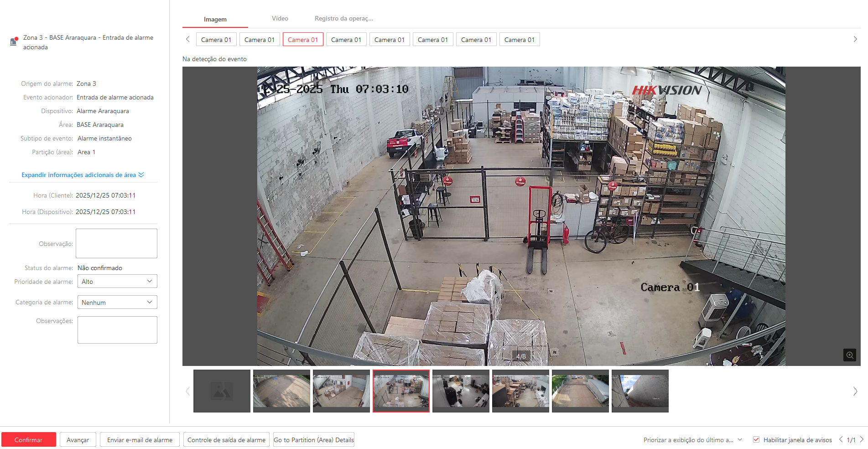Screen dimensions: 868x449
Task: Toggle Habilitar janela de avisos checkbox
Action: click(x=756, y=439)
